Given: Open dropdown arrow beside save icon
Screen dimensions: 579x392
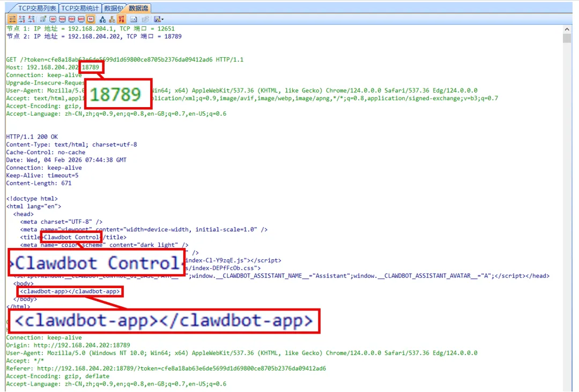Looking at the screenshot, I should click(x=162, y=19).
